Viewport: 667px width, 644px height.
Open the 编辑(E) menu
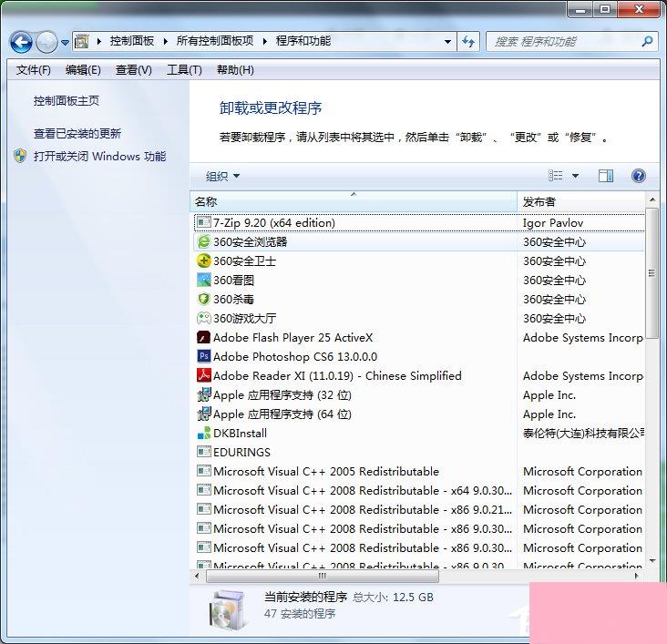click(83, 70)
